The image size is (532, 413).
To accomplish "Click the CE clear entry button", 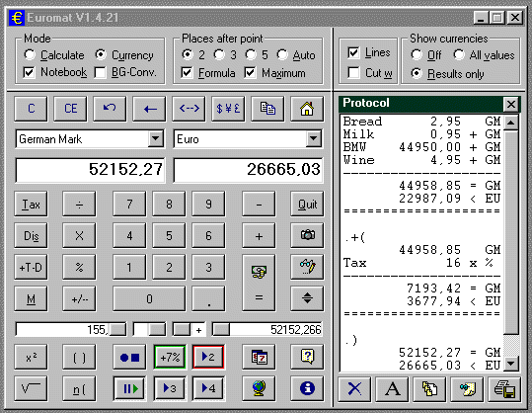I will [x=70, y=109].
